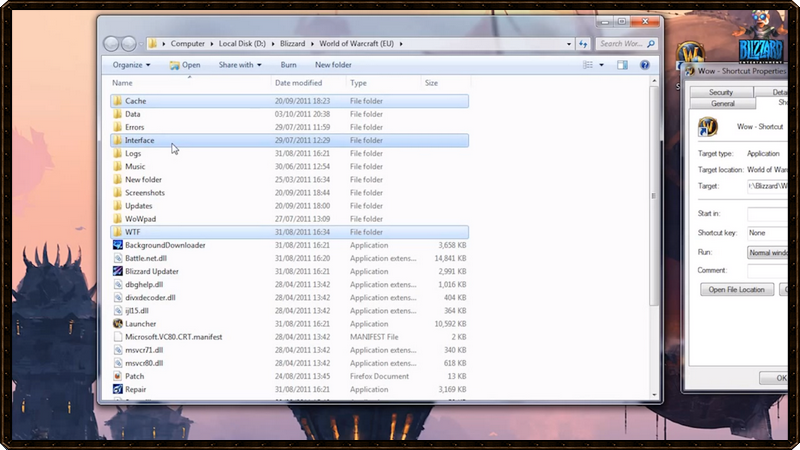The image size is (800, 450).
Task: Select the Updates folder row
Action: pyautogui.click(x=289, y=206)
